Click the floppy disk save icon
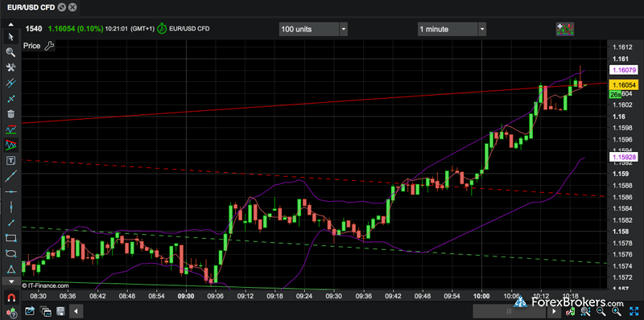 (60, 310)
